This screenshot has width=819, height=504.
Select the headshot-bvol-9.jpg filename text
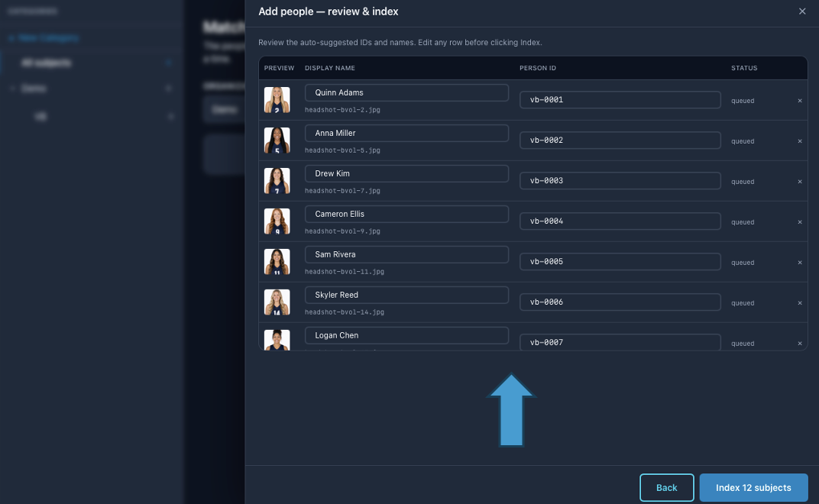342,231
